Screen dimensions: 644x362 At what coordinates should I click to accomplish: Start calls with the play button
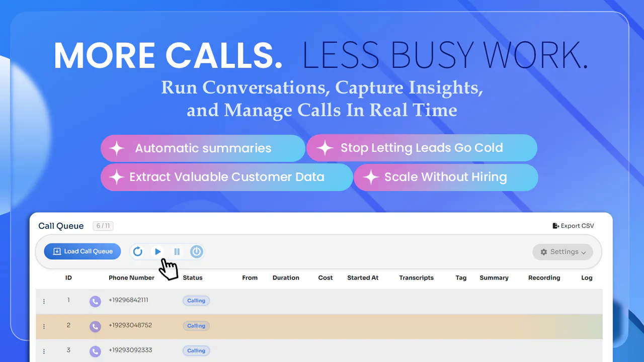(157, 251)
